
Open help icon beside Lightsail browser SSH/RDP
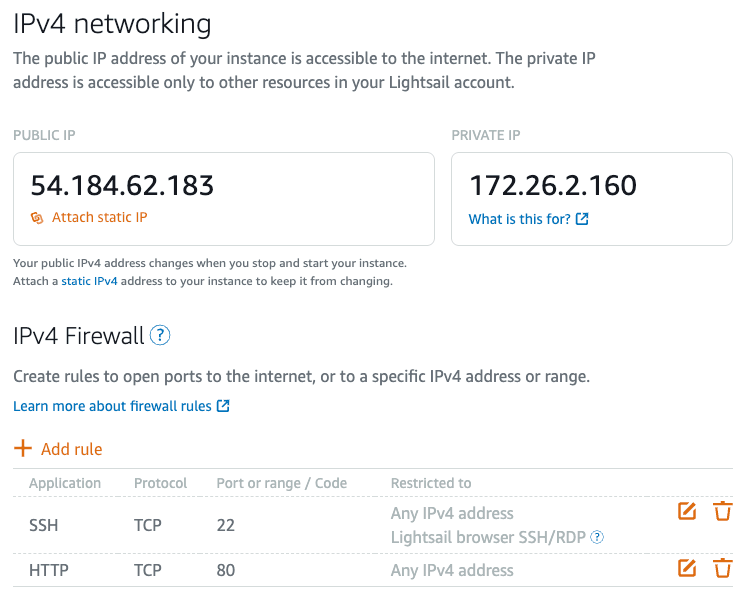tap(597, 537)
